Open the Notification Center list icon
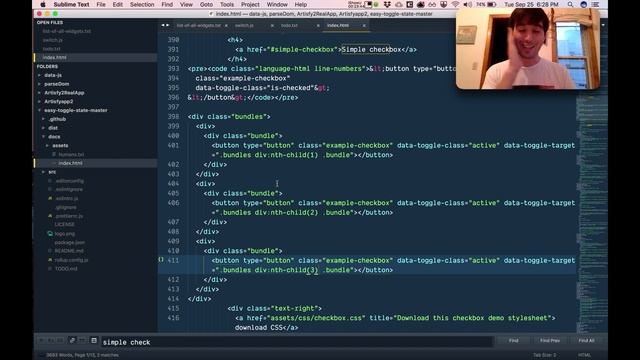The height and width of the screenshot is (360, 640). [596, 4]
